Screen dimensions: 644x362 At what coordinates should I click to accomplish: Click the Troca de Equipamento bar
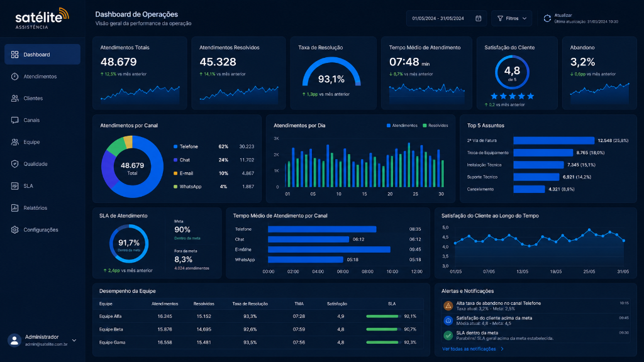click(543, 153)
